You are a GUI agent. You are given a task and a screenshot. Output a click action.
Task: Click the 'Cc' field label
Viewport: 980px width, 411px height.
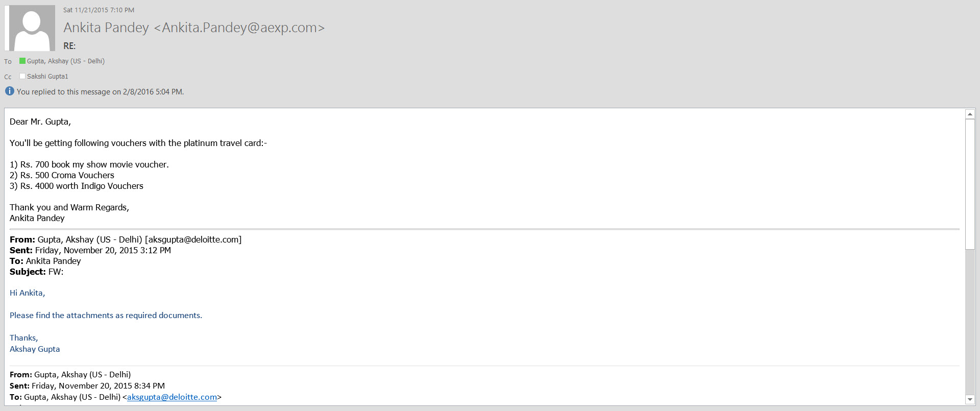point(8,77)
